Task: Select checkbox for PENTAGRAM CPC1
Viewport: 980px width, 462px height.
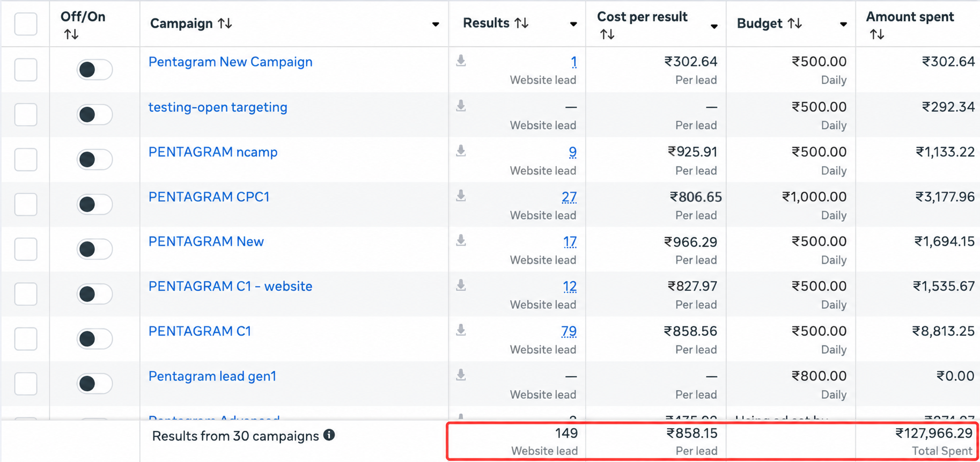Action: (x=26, y=204)
